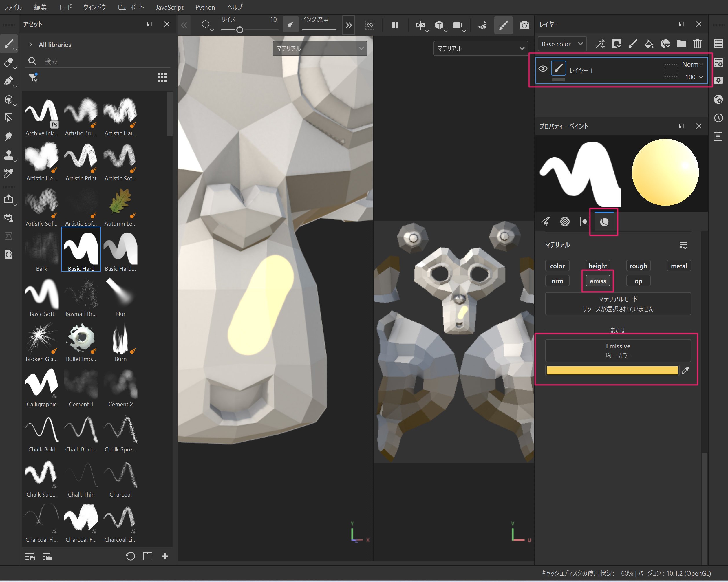Image resolution: width=728 pixels, height=582 pixels.
Task: Open the Base color channel dropdown
Action: pyautogui.click(x=562, y=44)
